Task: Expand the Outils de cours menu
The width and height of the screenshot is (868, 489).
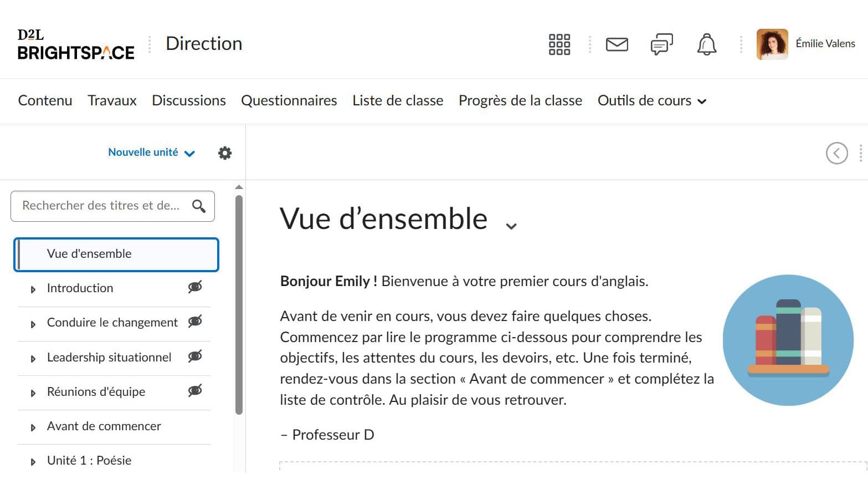Action: (x=651, y=101)
